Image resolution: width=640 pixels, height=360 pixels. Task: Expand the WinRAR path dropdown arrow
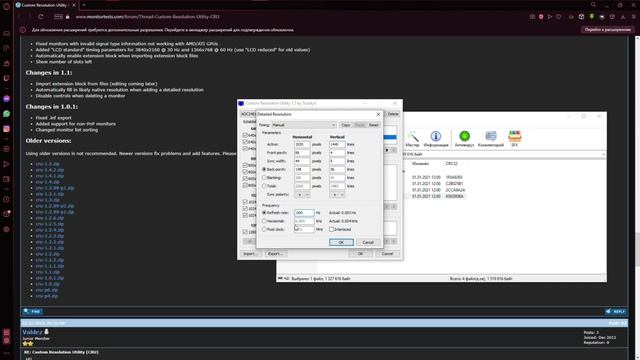tap(603, 154)
